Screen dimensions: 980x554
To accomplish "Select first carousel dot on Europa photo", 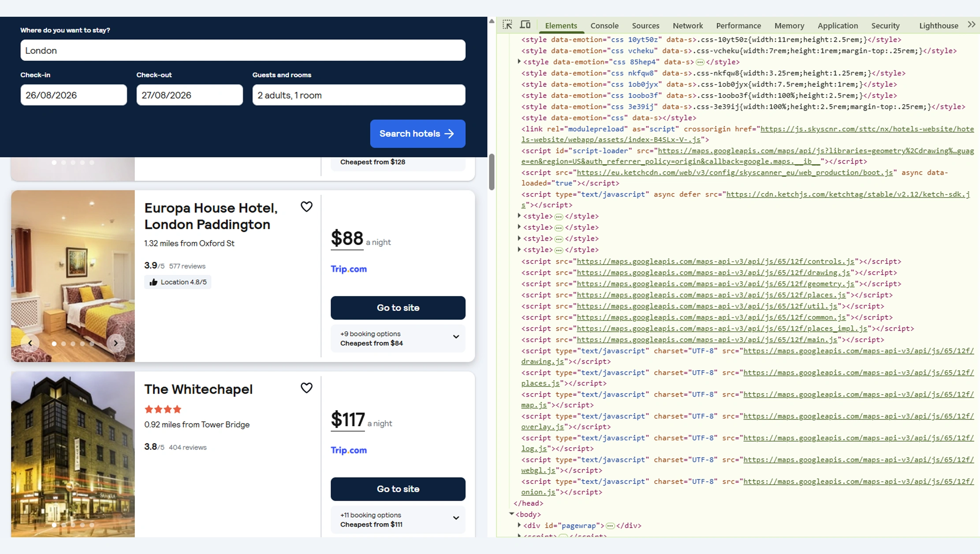I will coord(54,343).
